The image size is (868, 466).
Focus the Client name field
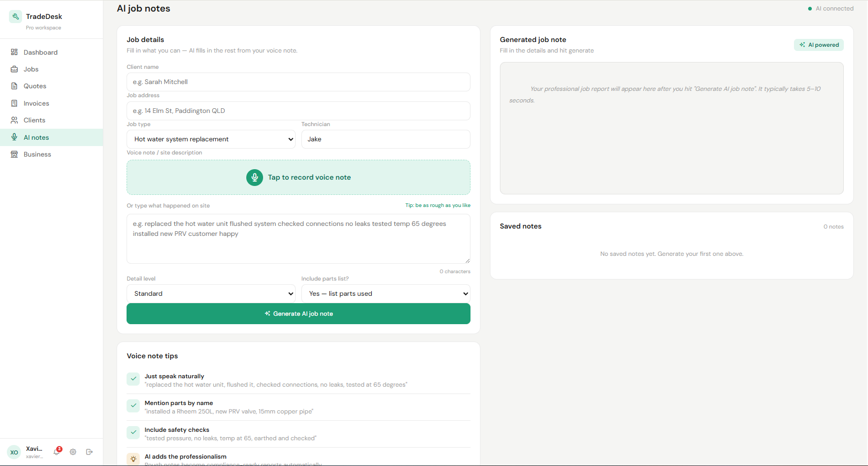298,82
